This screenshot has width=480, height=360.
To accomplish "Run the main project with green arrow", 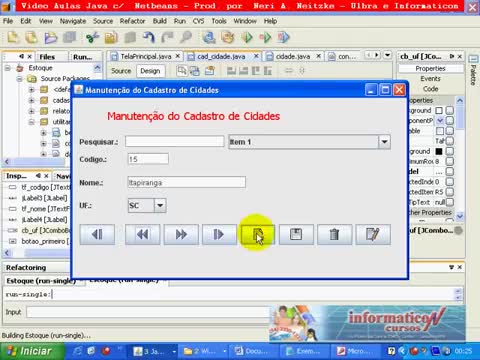I will (x=247, y=37).
